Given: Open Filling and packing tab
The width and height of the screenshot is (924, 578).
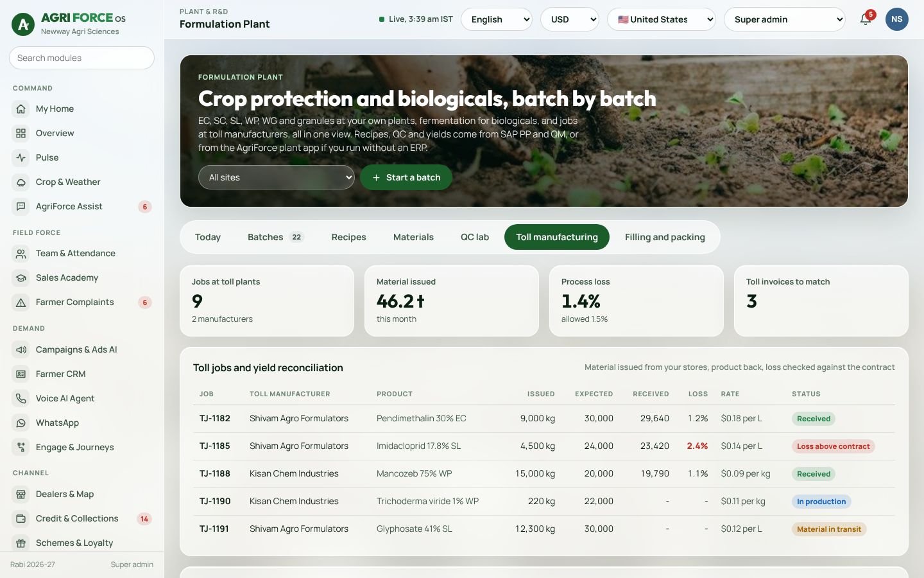Looking at the screenshot, I should (665, 237).
